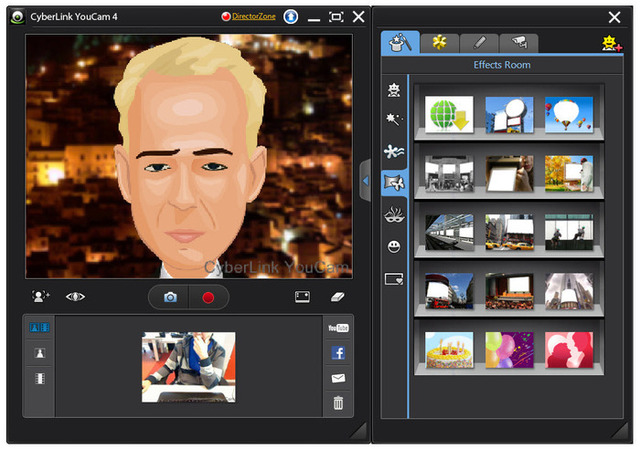Select the splash filters category icon

point(394,151)
